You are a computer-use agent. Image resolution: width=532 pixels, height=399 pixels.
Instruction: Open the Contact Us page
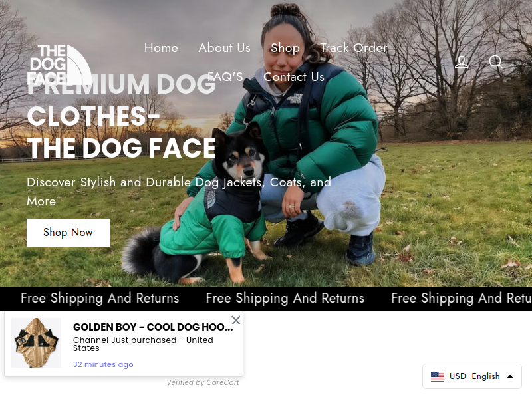click(x=294, y=77)
